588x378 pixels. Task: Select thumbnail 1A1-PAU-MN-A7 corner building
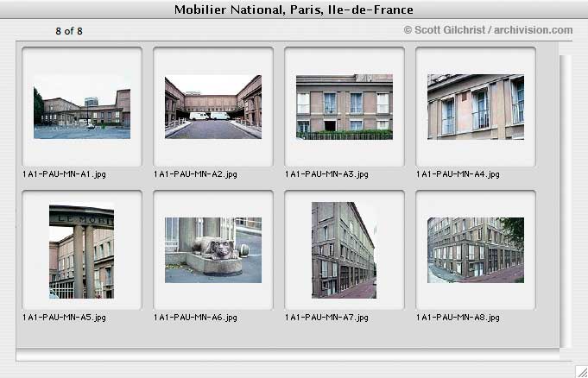pos(345,250)
